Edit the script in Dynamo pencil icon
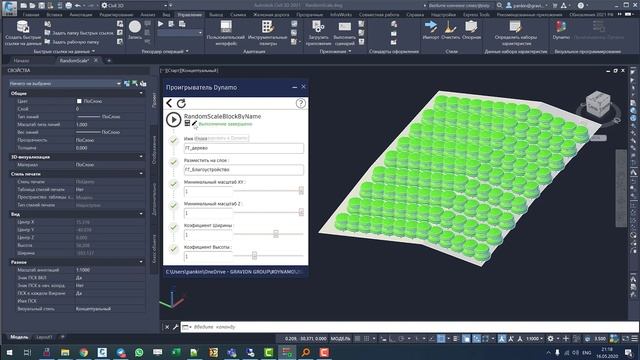The width and height of the screenshot is (640, 360). point(194,123)
